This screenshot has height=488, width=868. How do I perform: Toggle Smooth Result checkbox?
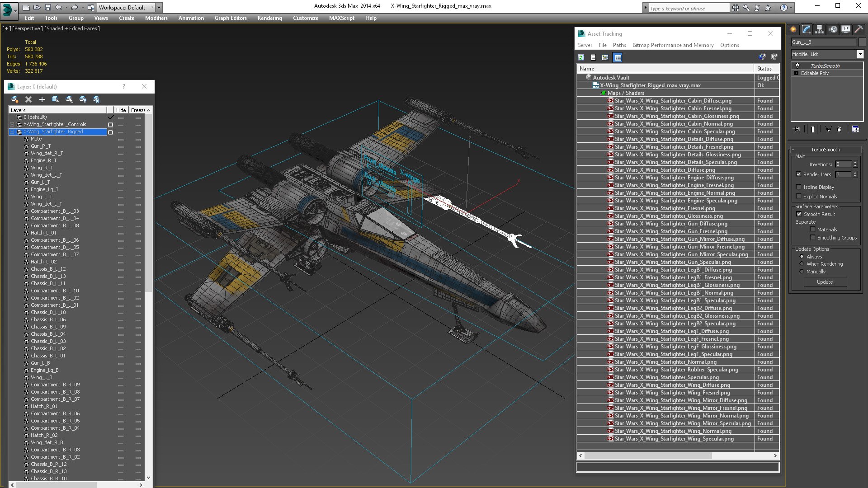point(799,214)
